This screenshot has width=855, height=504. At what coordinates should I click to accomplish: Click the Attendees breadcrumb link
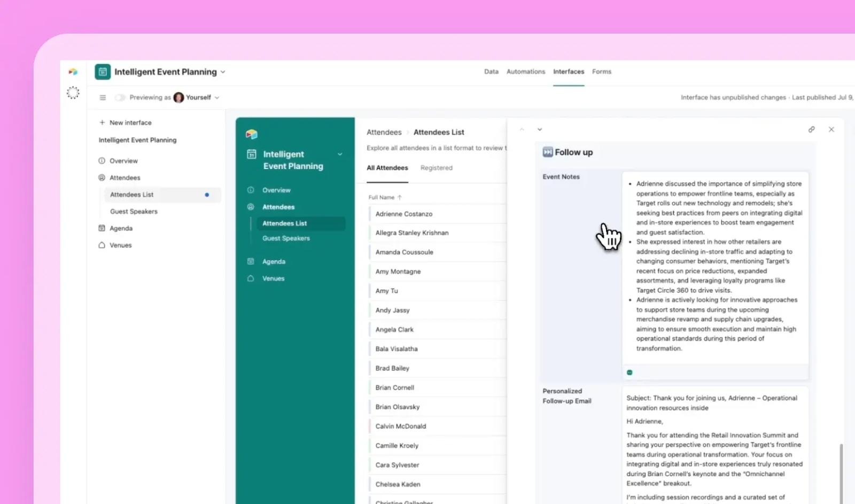(x=384, y=132)
